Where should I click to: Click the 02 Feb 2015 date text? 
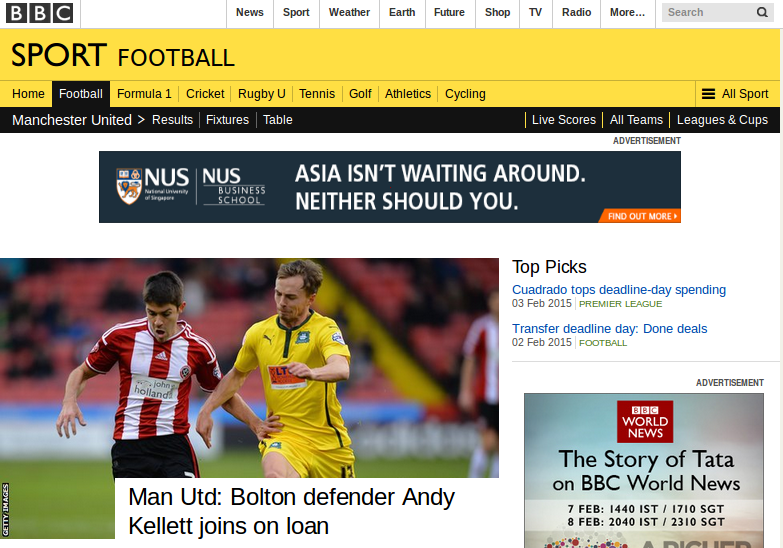(x=542, y=342)
